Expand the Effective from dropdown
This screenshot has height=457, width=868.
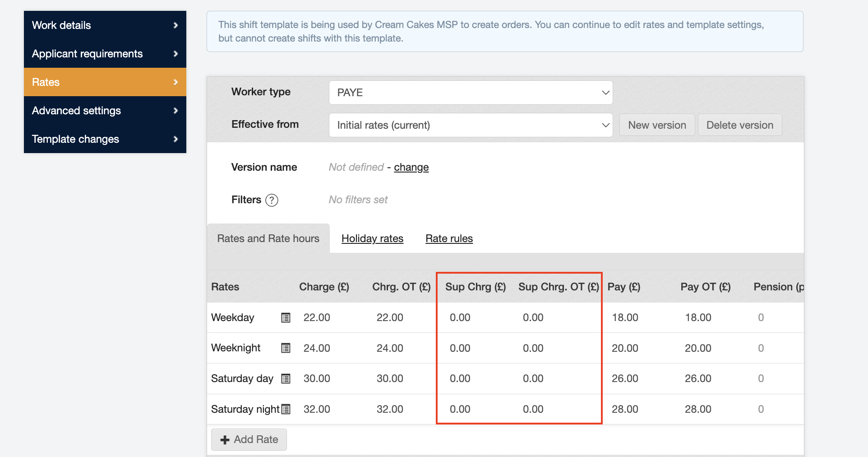(471, 125)
